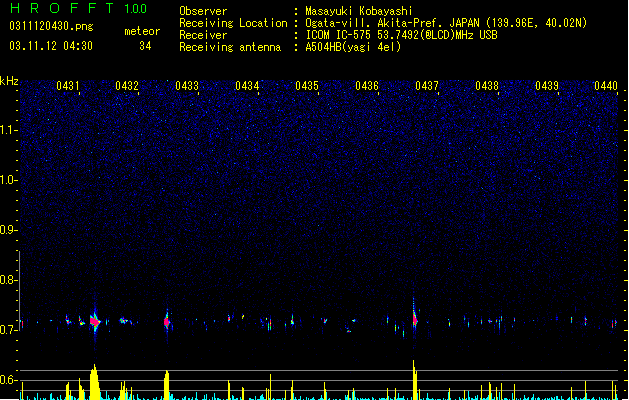Click the 0439 time marker
This screenshot has height=400, width=629.
[x=547, y=86]
